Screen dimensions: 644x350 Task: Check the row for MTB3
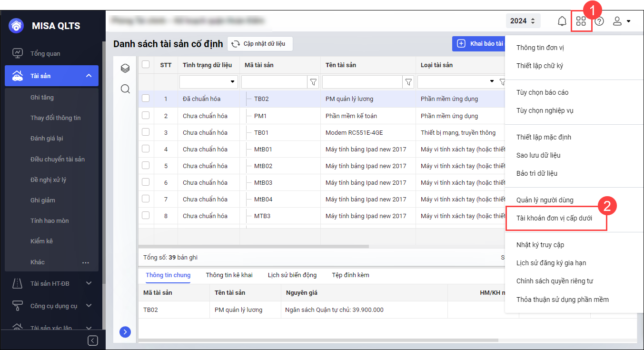click(x=146, y=215)
